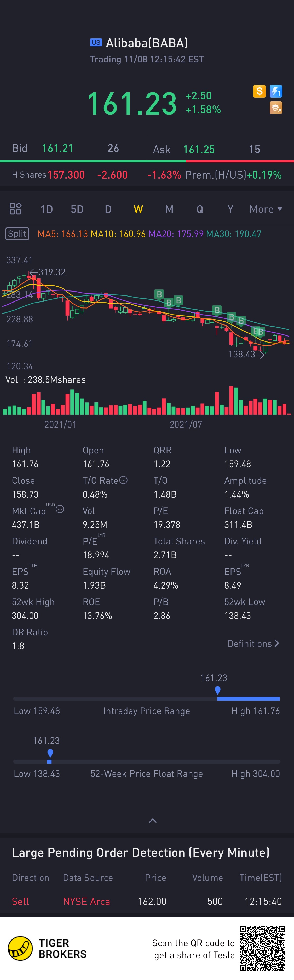Viewport: 294px width, 980px height.
Task: Tap the US market flag badge
Action: coord(96,43)
